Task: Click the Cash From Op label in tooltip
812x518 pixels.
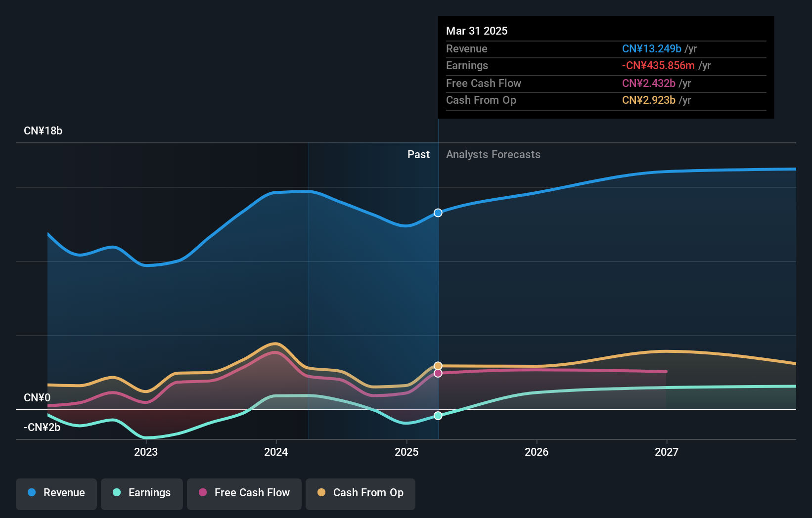Action: [481, 100]
